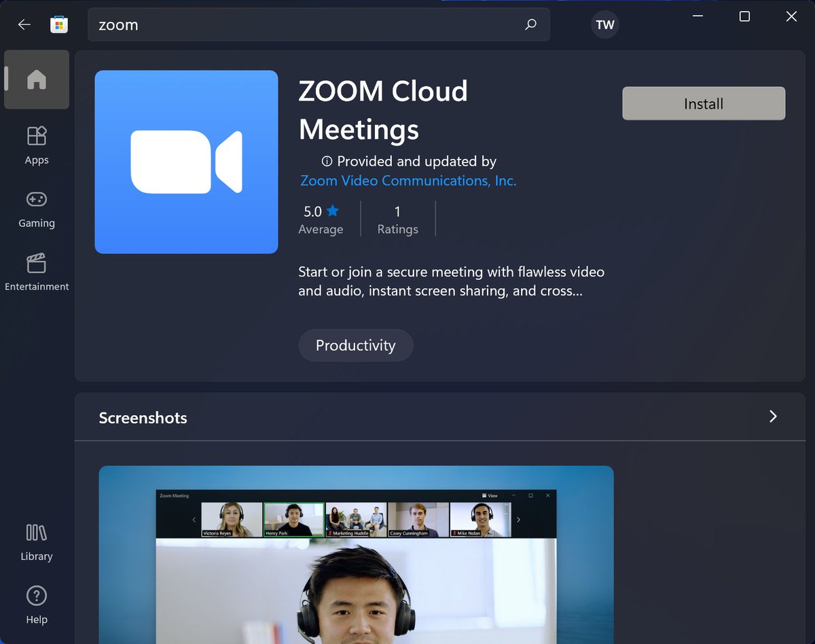This screenshot has height=644, width=815.
Task: Click the Zoom app logo tile
Action: tap(186, 162)
